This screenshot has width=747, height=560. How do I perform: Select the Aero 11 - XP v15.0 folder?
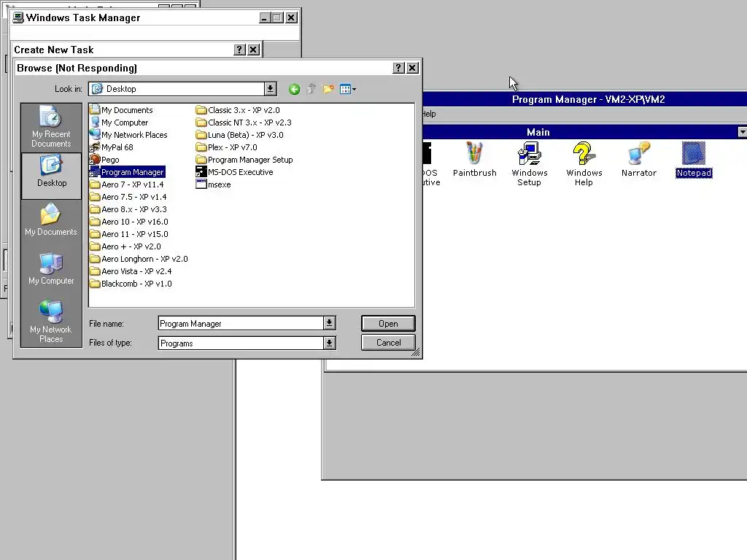(x=129, y=234)
